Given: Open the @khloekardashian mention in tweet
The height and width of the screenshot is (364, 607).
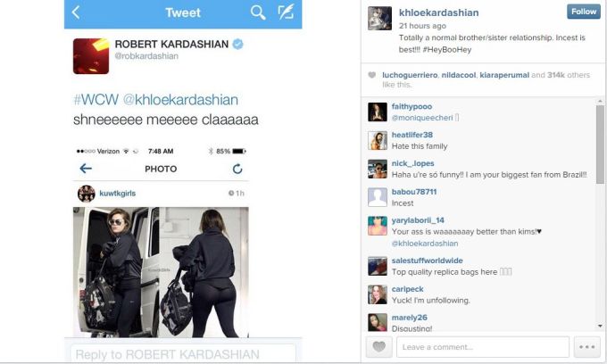Looking at the screenshot, I should (x=180, y=100).
